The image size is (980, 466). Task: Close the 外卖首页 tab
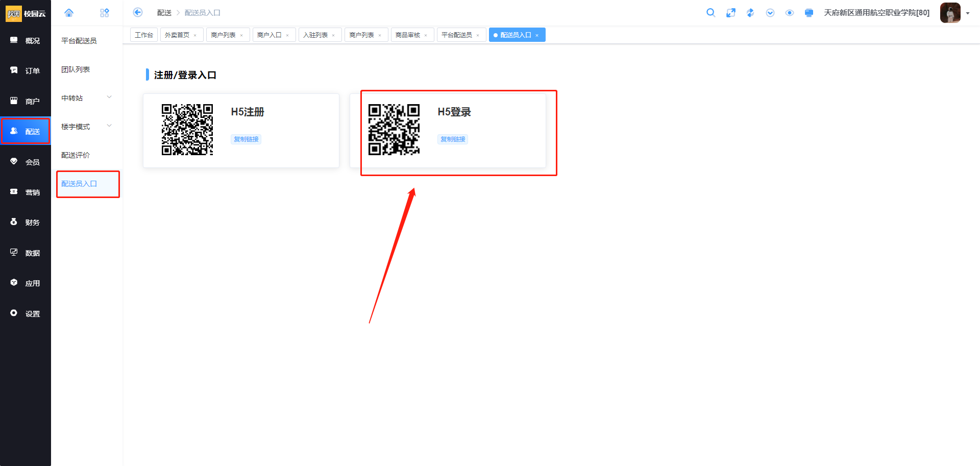(x=195, y=35)
